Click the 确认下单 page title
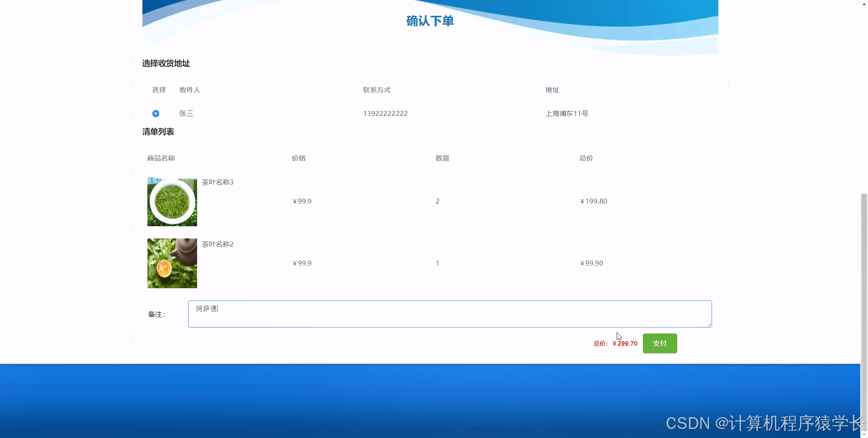 click(x=430, y=21)
